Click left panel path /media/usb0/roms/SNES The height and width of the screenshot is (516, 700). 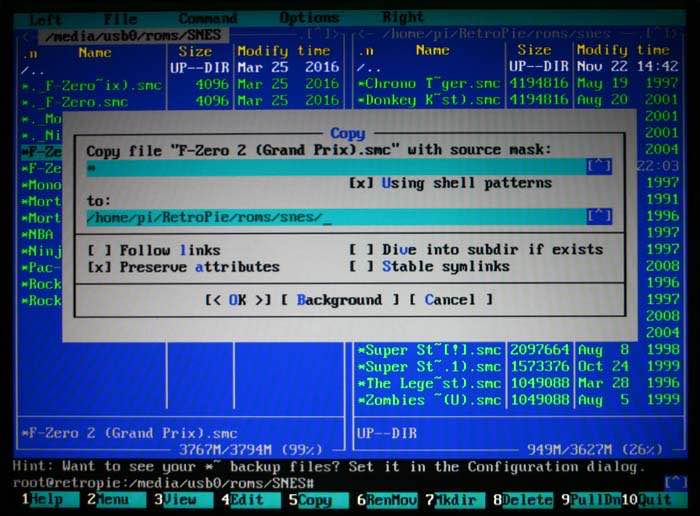(133, 35)
